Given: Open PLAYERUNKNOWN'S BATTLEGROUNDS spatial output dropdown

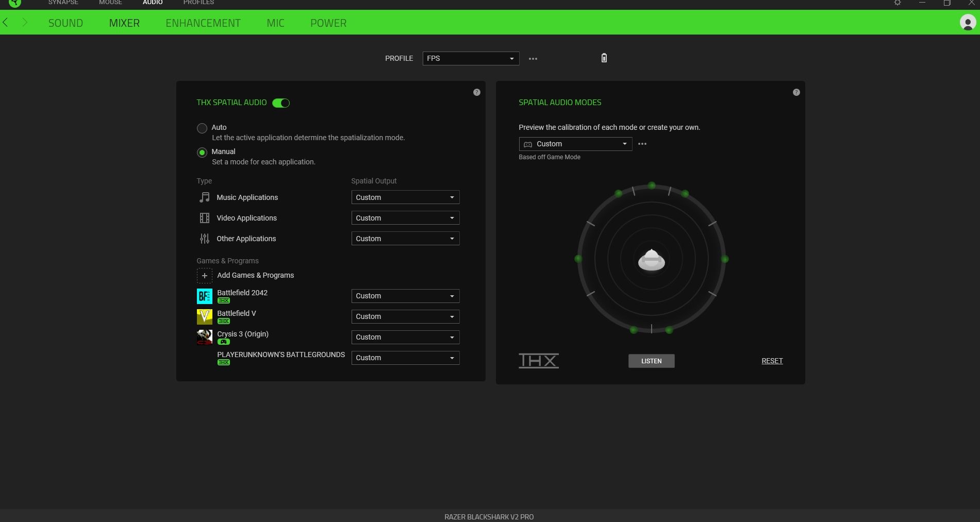Looking at the screenshot, I should coord(405,358).
